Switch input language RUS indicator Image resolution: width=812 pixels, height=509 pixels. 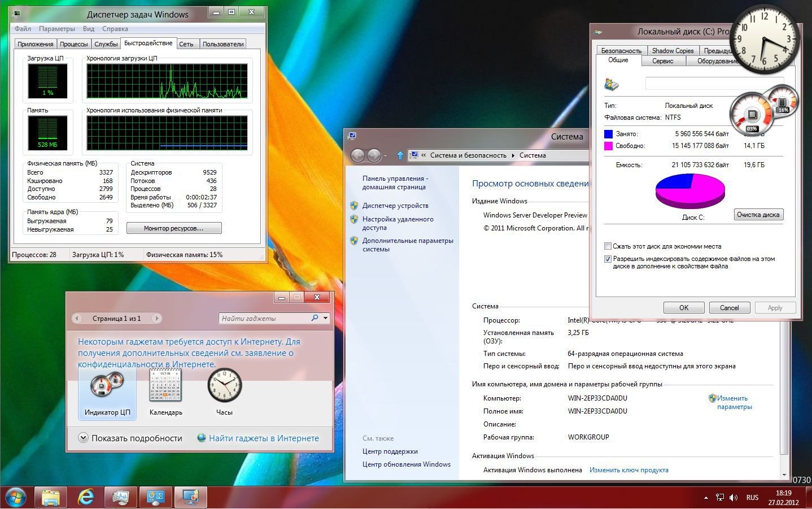(752, 498)
